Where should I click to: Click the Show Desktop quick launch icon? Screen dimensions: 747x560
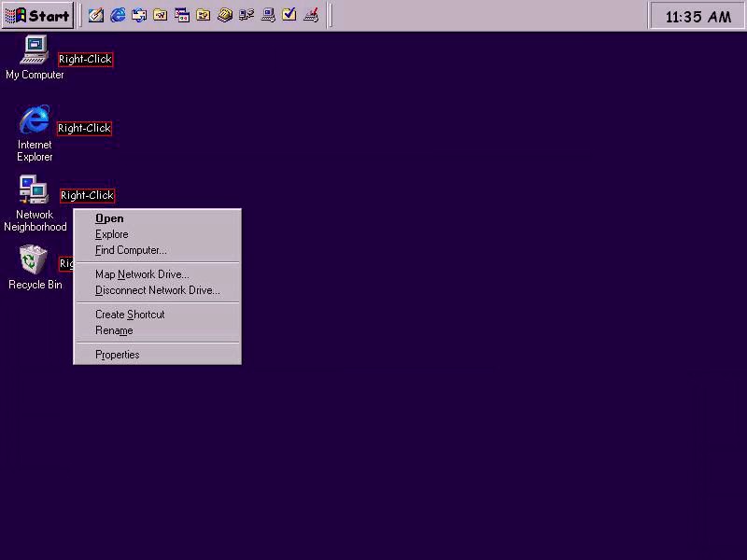coord(96,15)
